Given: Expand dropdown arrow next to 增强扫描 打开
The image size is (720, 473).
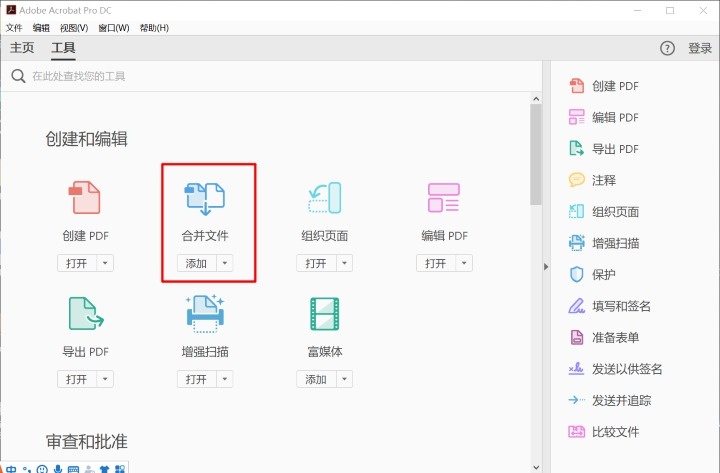Looking at the screenshot, I should 225,379.
